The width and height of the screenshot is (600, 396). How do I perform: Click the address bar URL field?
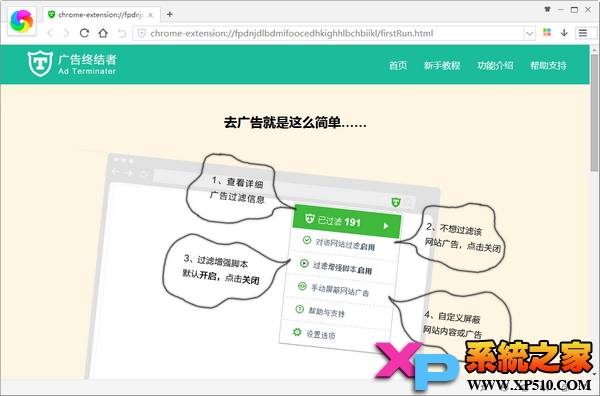(x=329, y=33)
